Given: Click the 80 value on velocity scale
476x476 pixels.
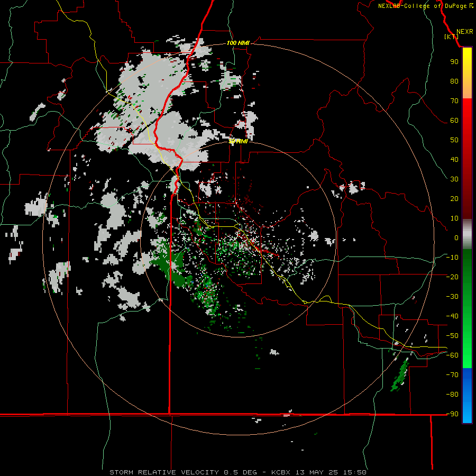Looking at the screenshot, I should (454, 81).
